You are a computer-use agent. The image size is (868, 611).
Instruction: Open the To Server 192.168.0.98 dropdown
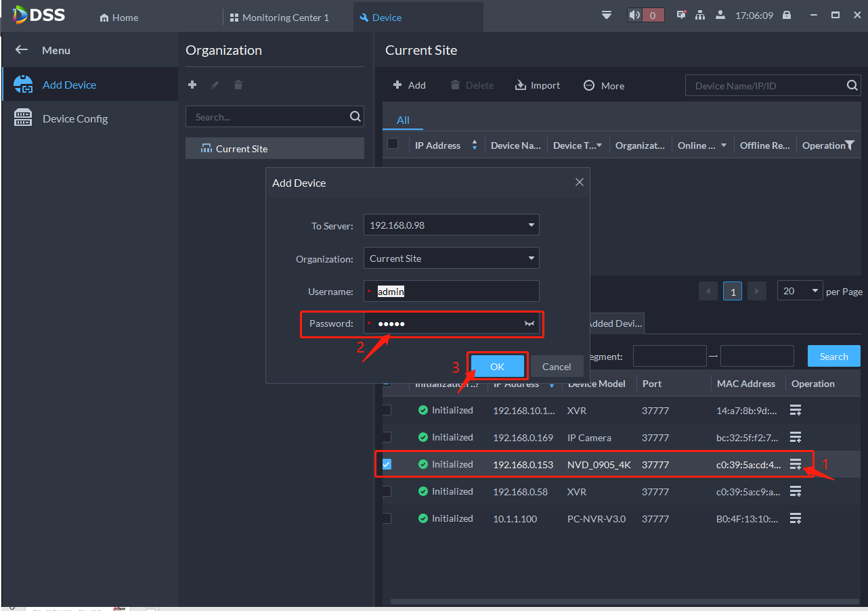click(451, 225)
